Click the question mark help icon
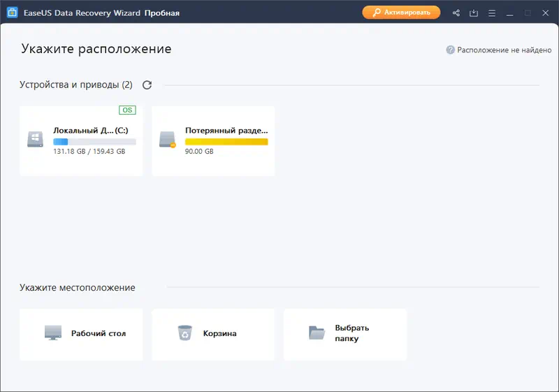Screen dimensions: 559x392 click(x=450, y=50)
